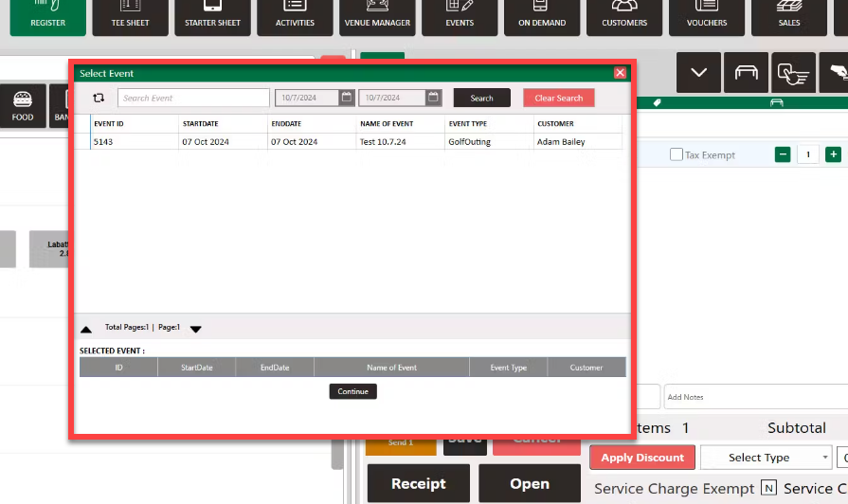Open Vouchers tab
The height and width of the screenshot is (504, 848).
[x=706, y=17]
